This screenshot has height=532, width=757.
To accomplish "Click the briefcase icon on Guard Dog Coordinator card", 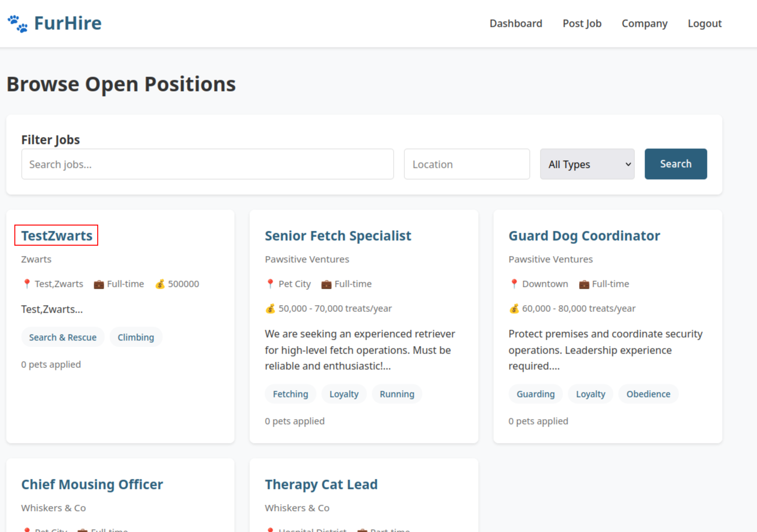I will 584,284.
